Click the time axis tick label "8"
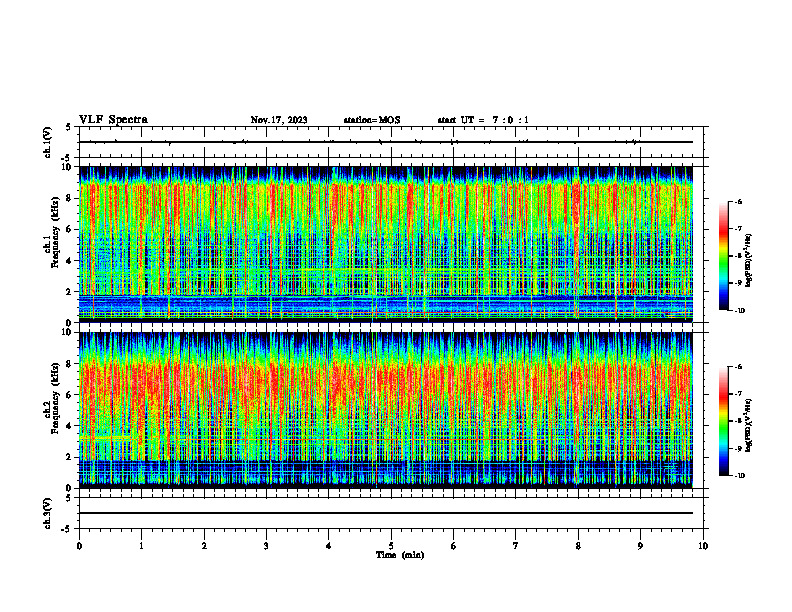792x612 pixels. click(x=578, y=546)
